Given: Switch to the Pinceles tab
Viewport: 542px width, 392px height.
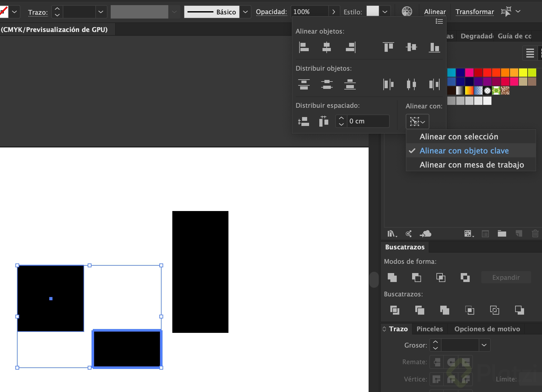Looking at the screenshot, I should pos(430,329).
